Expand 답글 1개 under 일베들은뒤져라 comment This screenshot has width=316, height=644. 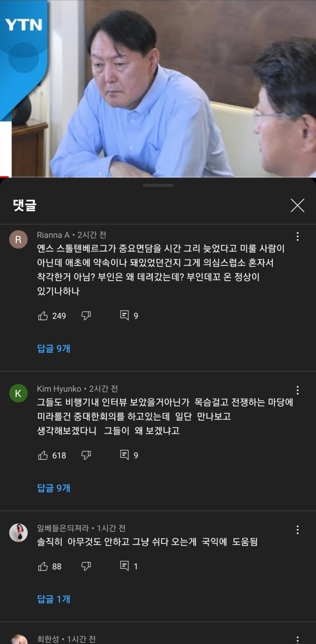54,599
